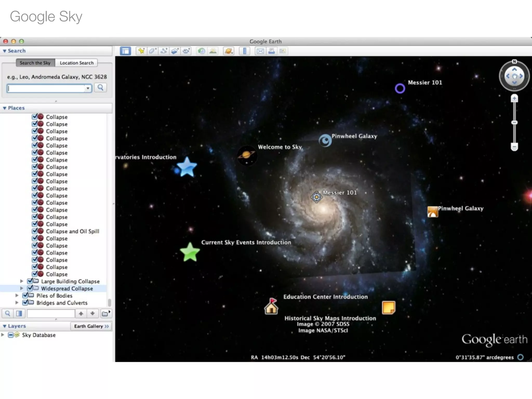This screenshot has width=532, height=399.
Task: Toggle the Bridges and Culverts checkbox
Action: point(25,303)
